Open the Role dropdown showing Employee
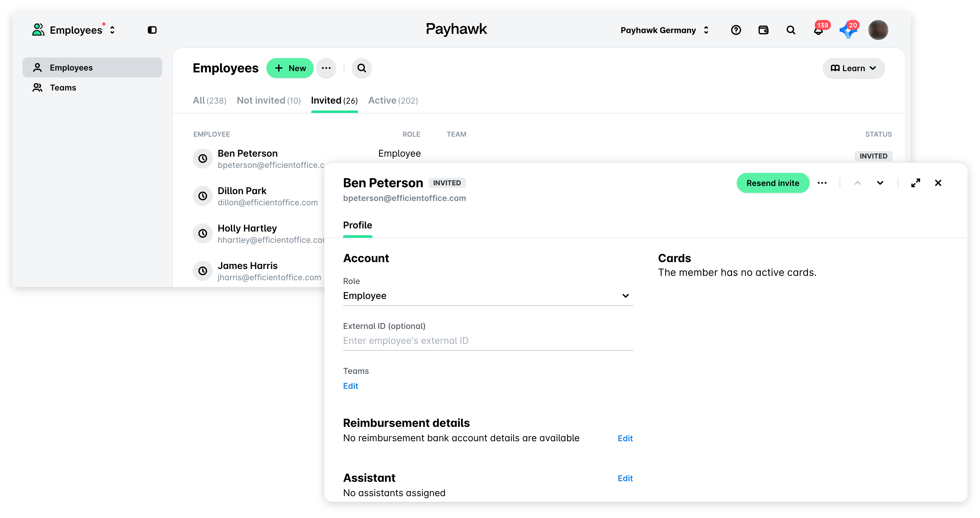 (x=488, y=296)
